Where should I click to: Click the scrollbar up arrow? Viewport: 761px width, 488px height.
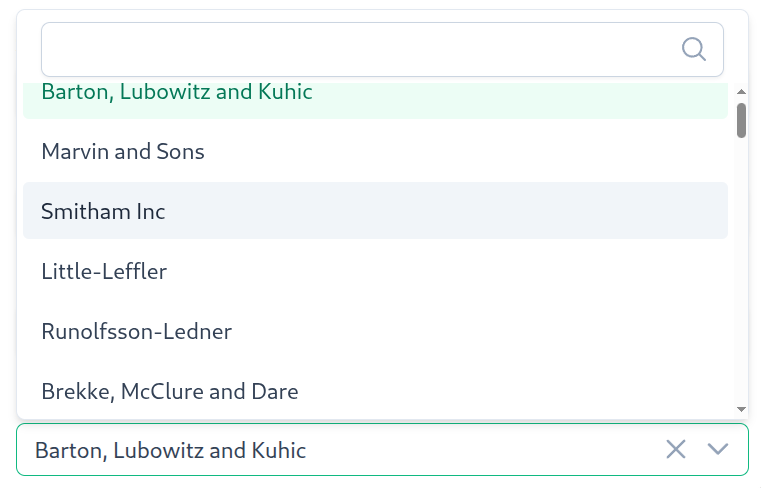click(x=741, y=91)
